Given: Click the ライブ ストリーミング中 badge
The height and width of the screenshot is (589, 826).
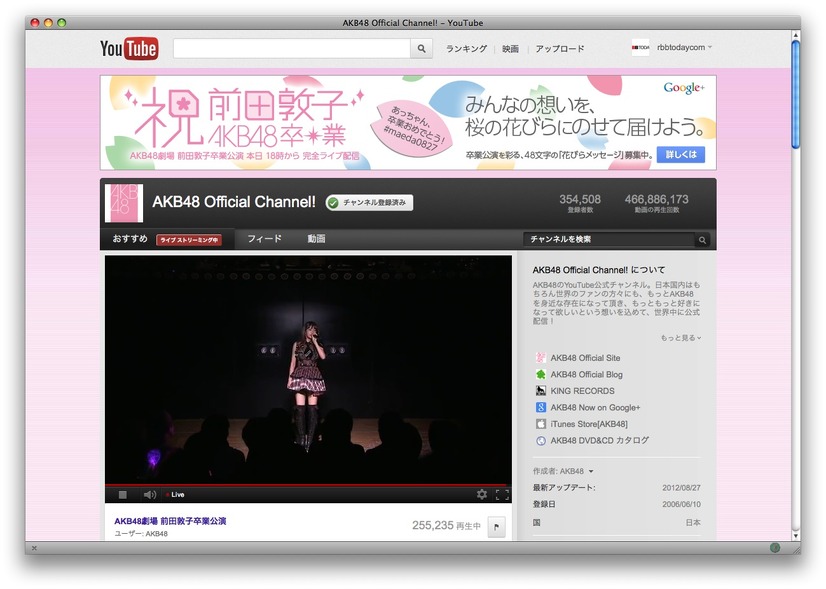Looking at the screenshot, I should [x=189, y=240].
